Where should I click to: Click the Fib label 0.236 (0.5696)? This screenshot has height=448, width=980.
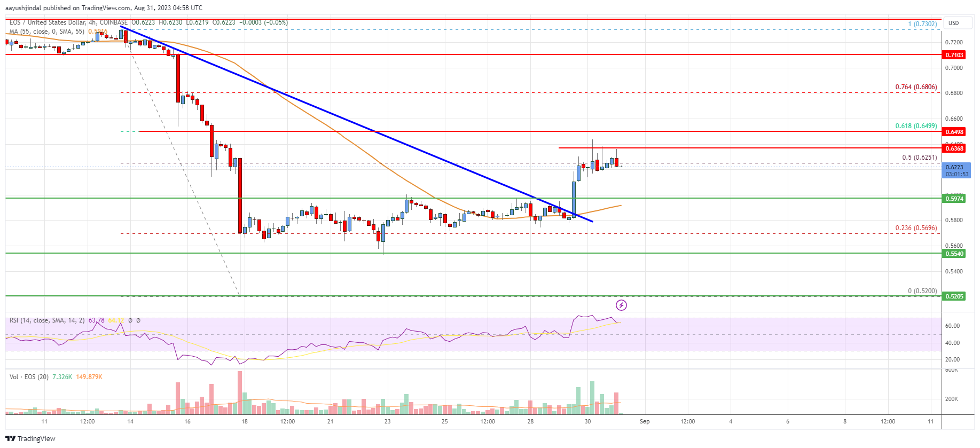pyautogui.click(x=916, y=228)
